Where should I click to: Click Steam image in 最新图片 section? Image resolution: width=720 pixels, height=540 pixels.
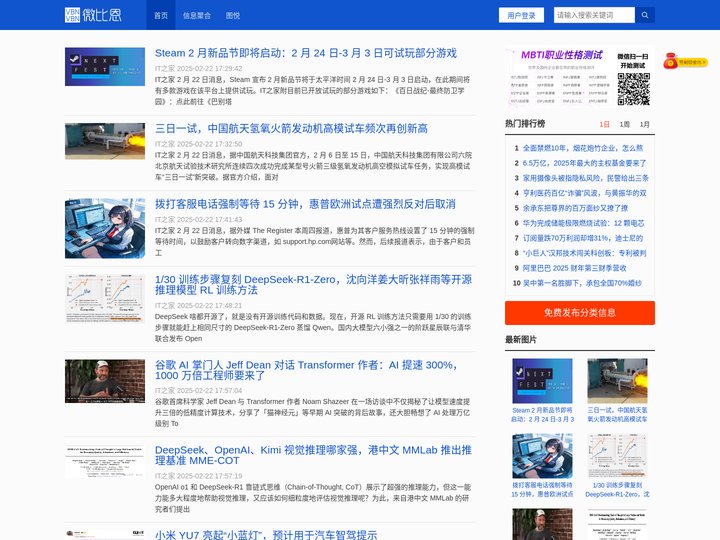[542, 381]
